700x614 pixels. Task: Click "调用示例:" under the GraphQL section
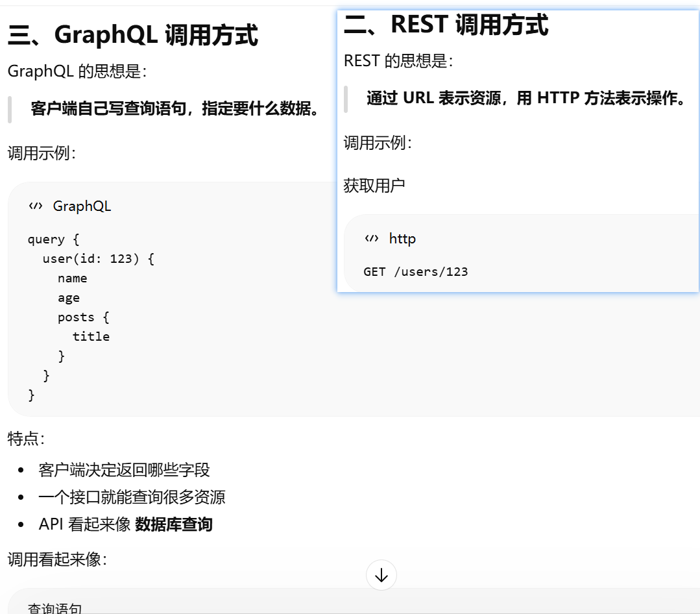(42, 153)
